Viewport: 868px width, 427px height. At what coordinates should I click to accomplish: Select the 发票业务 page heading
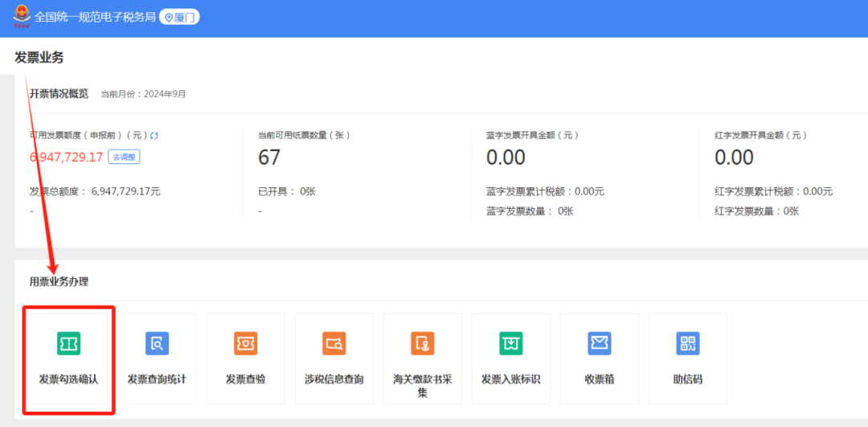(x=39, y=57)
